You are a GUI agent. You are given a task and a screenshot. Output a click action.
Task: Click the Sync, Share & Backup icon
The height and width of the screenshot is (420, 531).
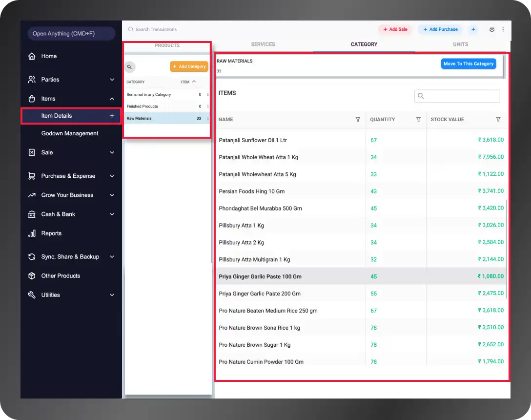point(32,257)
